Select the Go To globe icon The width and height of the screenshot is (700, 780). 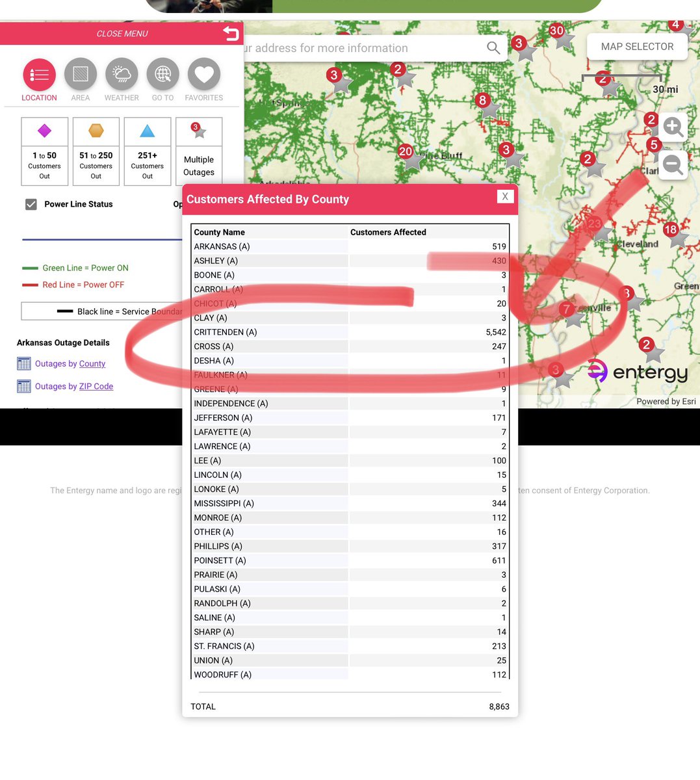[x=162, y=75]
